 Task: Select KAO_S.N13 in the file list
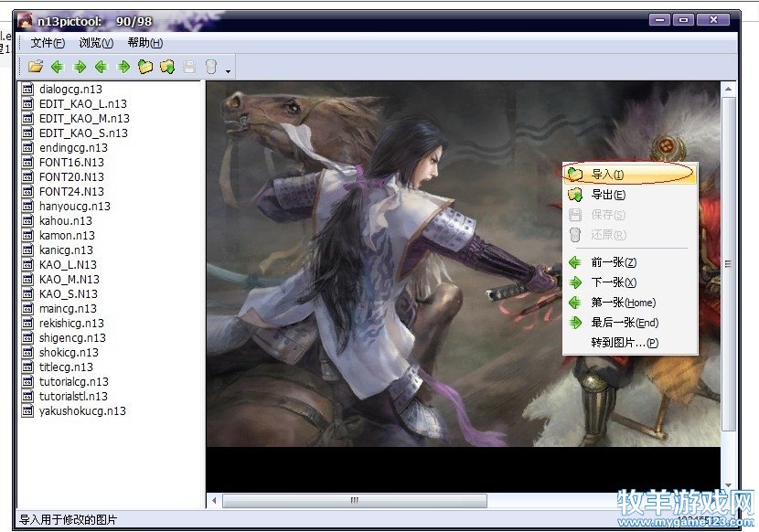69,293
